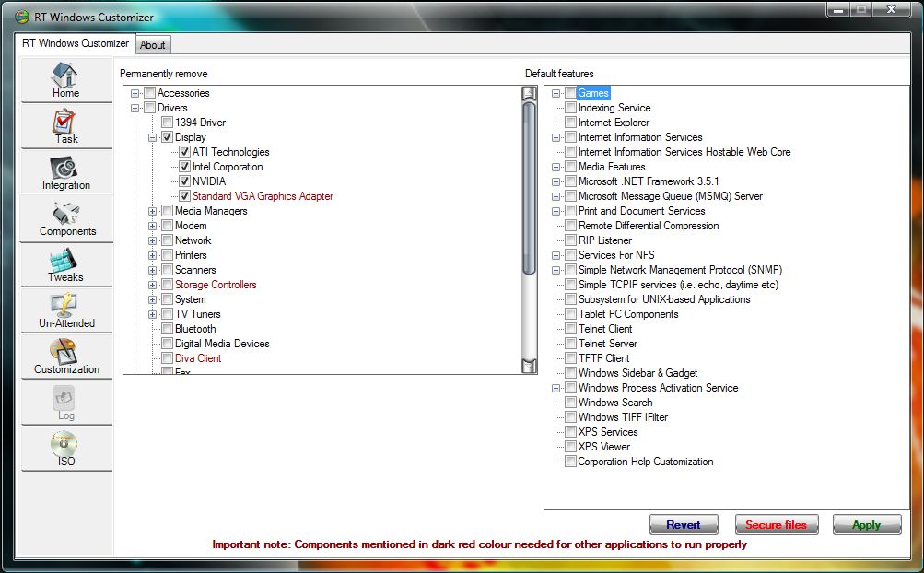
Task: Open the Home sidebar section
Action: 66,80
